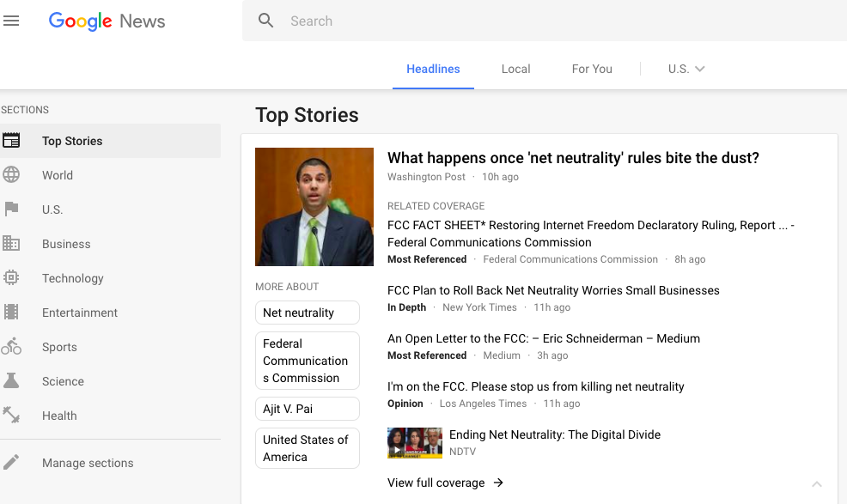847x504 pixels.
Task: Click the Health dumbbell icon
Action: pos(11,415)
